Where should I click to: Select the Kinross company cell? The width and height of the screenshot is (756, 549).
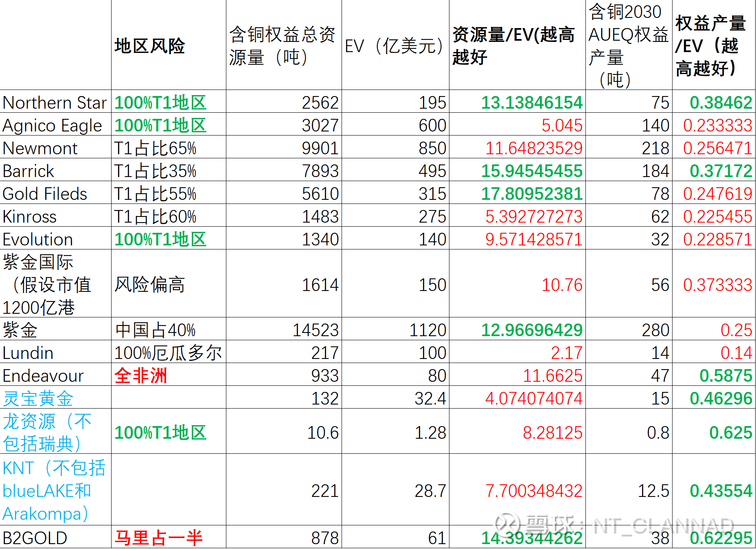(x=55, y=216)
